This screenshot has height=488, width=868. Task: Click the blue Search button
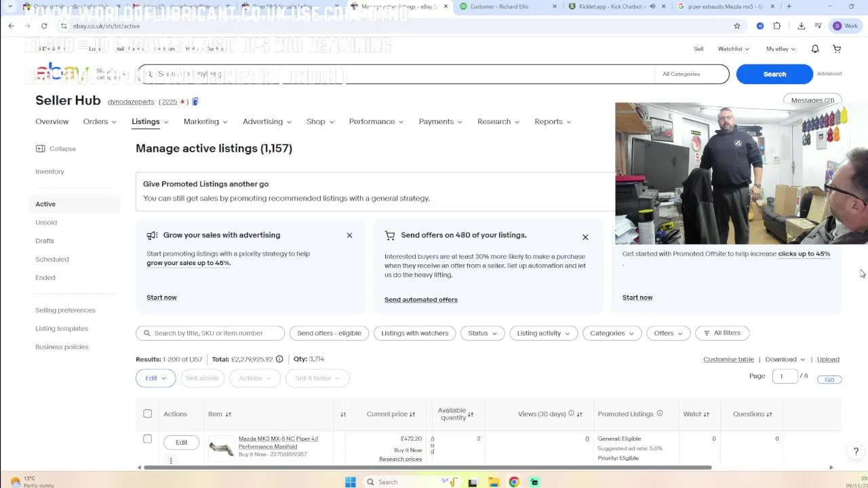[774, 74]
